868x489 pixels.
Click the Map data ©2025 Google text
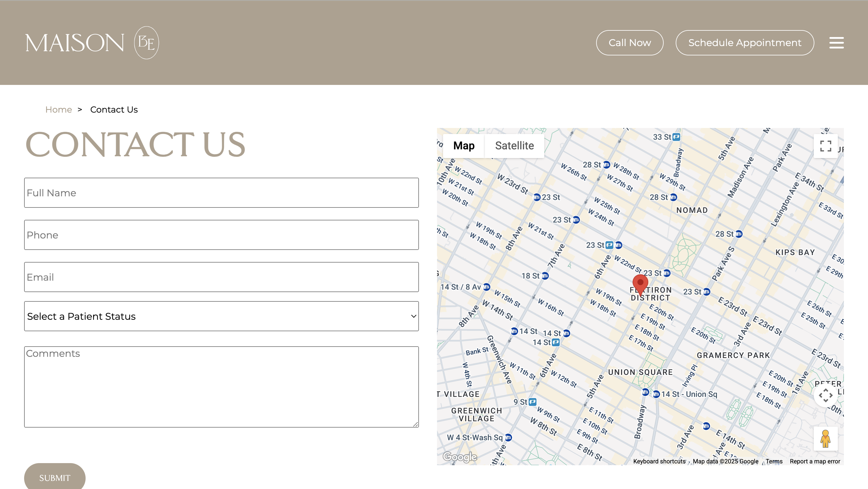[725, 461]
